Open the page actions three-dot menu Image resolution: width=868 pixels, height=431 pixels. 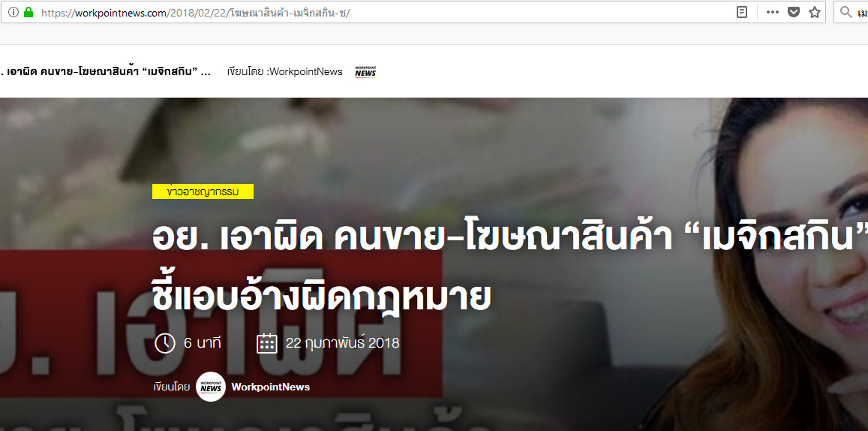click(772, 12)
